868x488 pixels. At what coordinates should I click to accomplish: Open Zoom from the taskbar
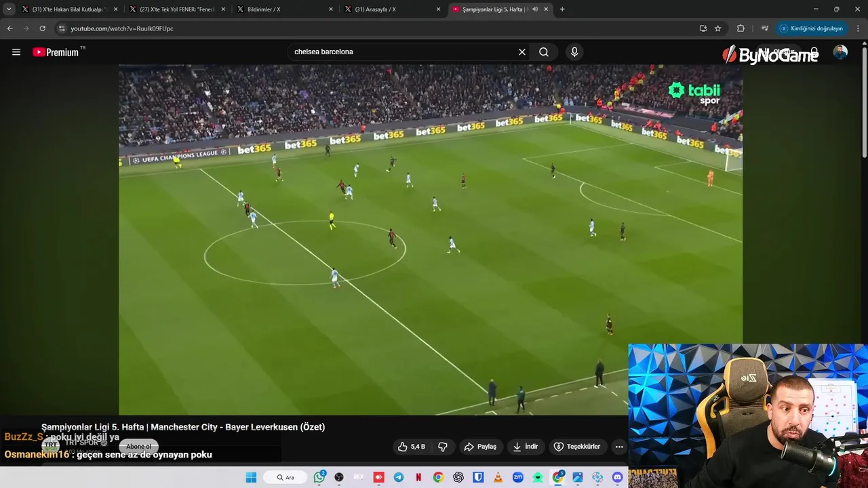(x=518, y=477)
